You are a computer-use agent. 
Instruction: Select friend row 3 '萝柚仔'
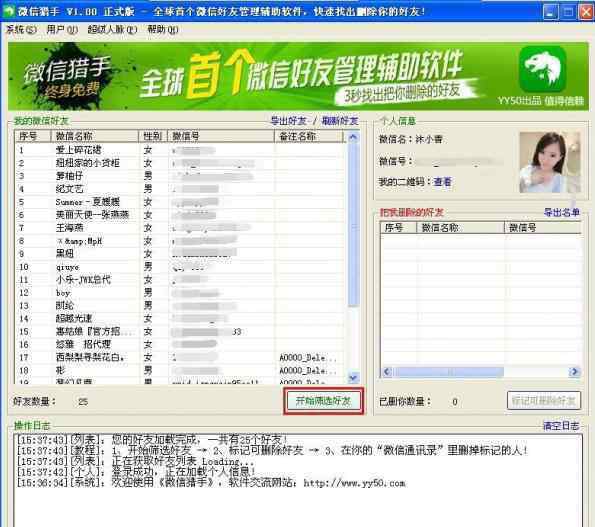coord(179,176)
